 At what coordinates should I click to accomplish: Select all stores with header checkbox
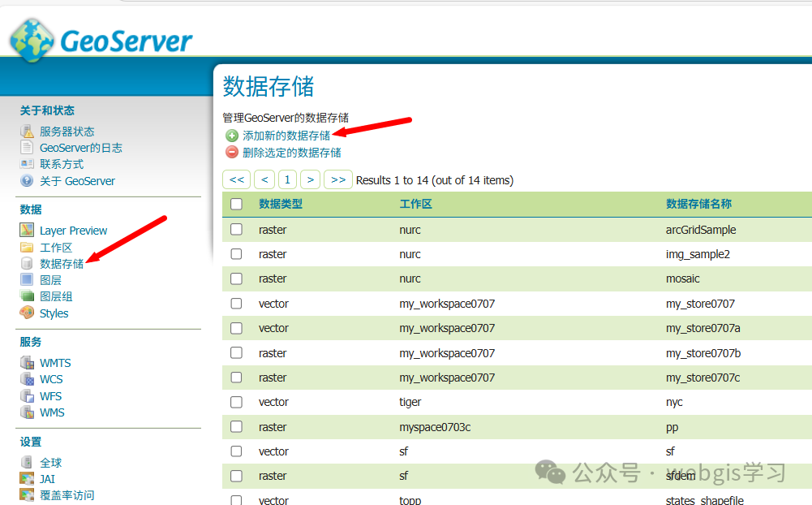tap(236, 204)
